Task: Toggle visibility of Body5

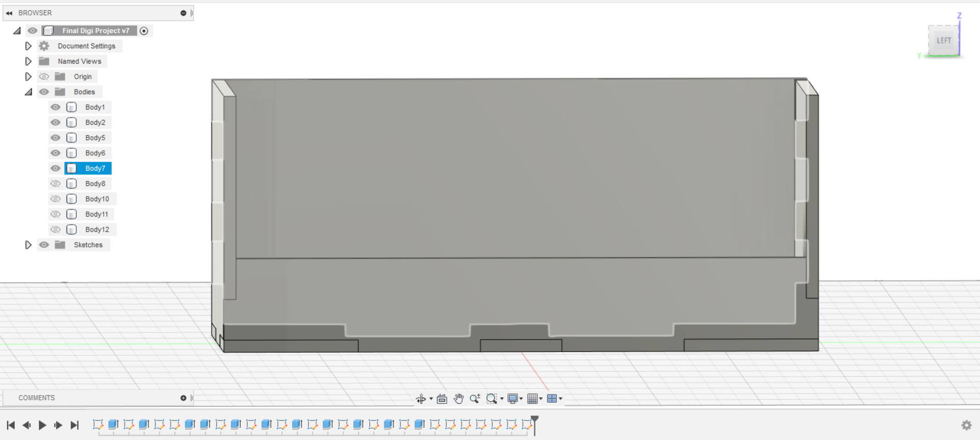Action: click(56, 138)
